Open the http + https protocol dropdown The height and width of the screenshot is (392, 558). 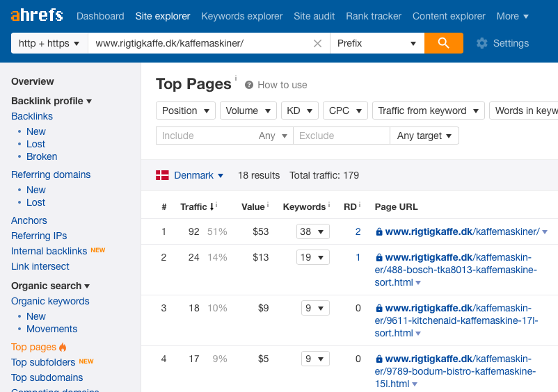pos(49,43)
